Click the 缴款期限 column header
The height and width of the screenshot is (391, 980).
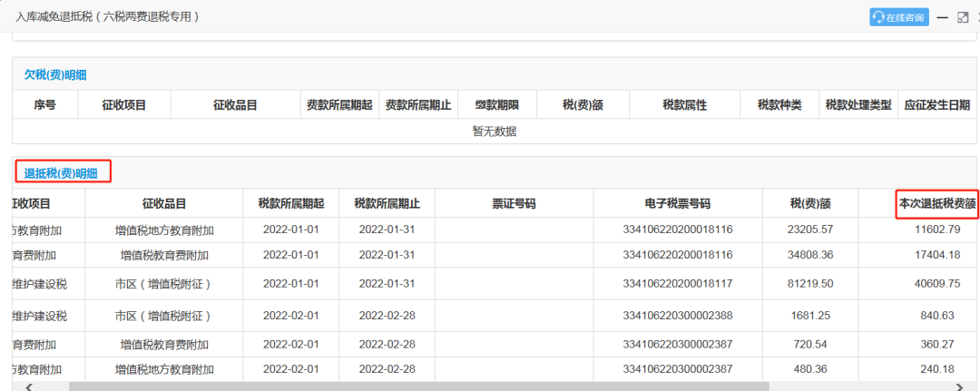click(x=497, y=105)
